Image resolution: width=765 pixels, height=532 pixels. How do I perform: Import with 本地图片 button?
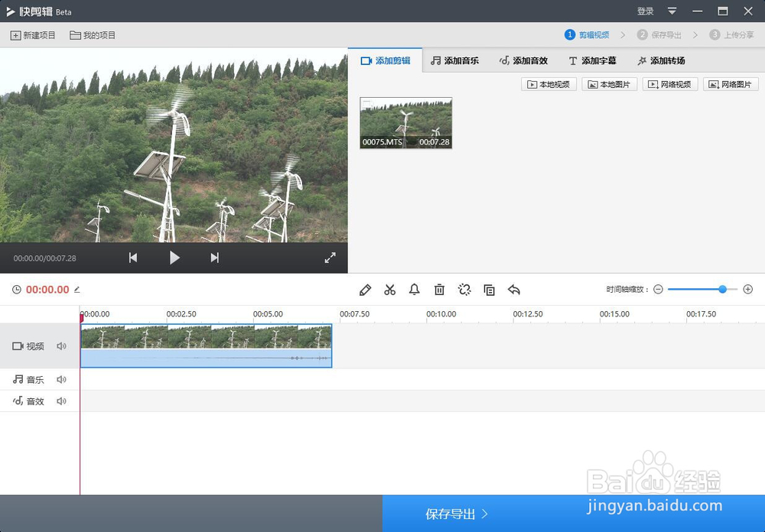(x=610, y=84)
